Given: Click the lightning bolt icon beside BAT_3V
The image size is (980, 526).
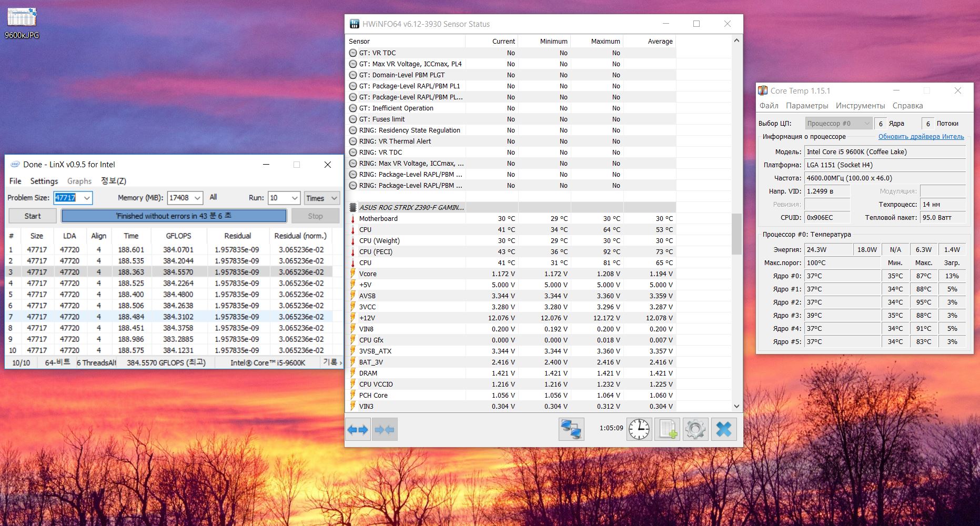Looking at the screenshot, I should pyautogui.click(x=353, y=362).
